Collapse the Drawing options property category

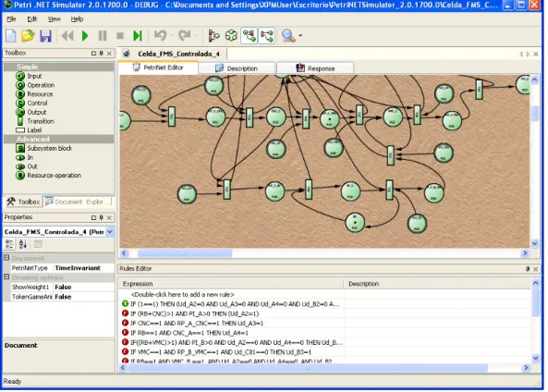point(6,277)
